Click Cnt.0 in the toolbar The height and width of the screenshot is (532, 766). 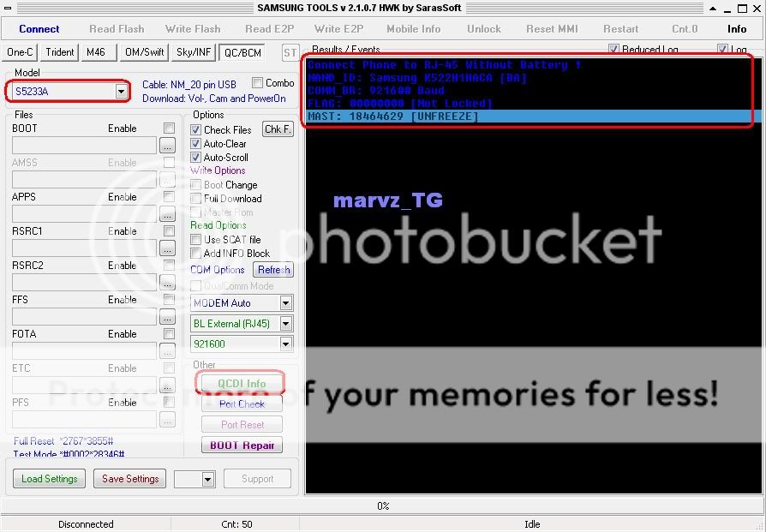685,29
